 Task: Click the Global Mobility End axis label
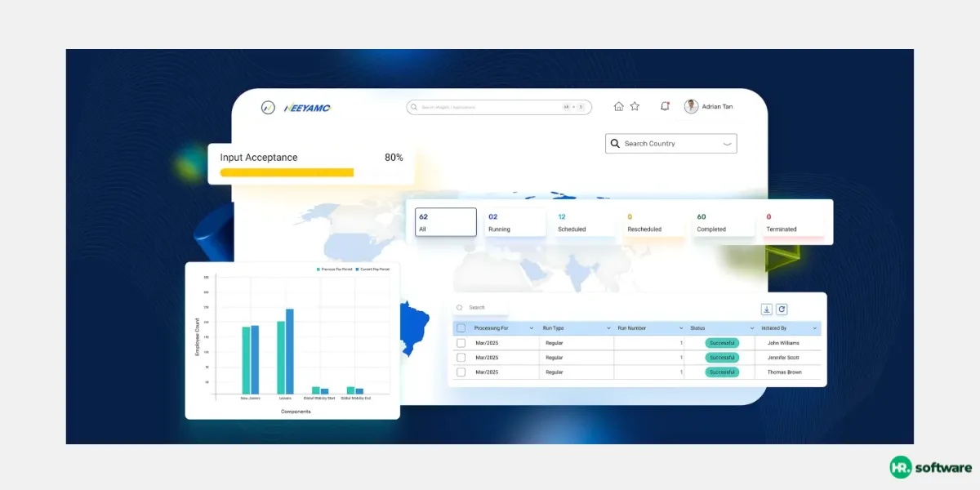(355, 399)
